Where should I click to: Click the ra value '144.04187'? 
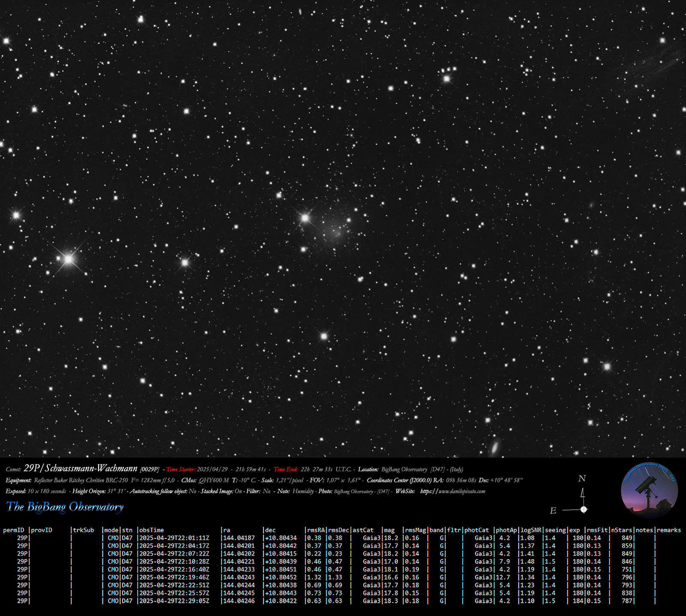[x=239, y=538]
